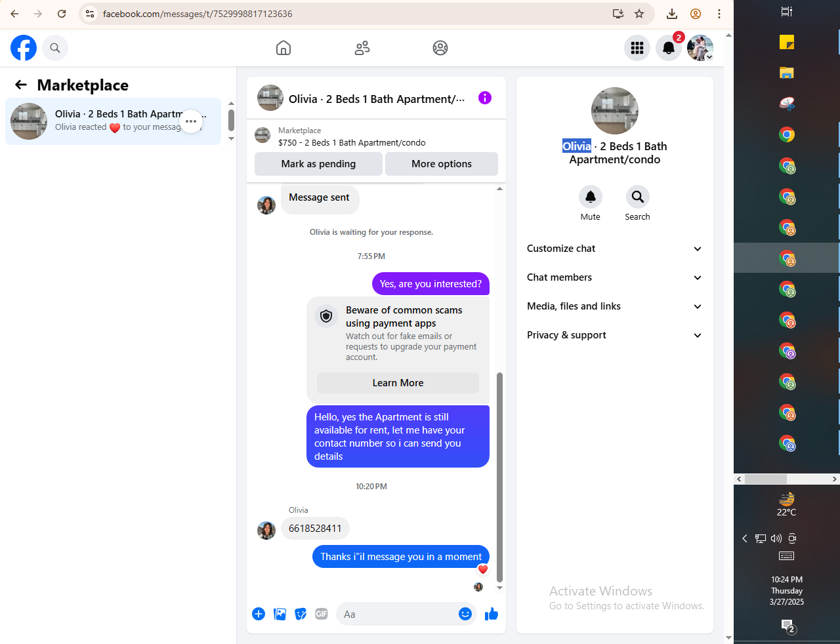Click the Facebook search magnifier icon

click(55, 48)
